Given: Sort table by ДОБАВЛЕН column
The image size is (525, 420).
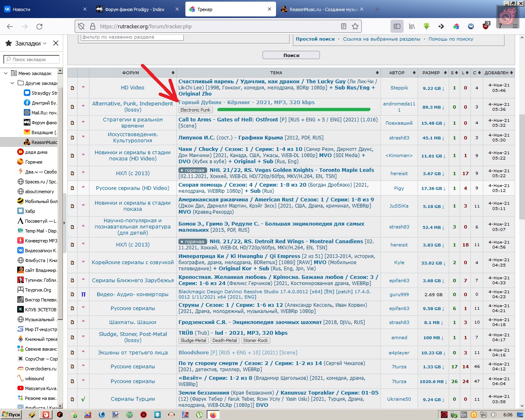Looking at the screenshot, I should pyautogui.click(x=499, y=73).
